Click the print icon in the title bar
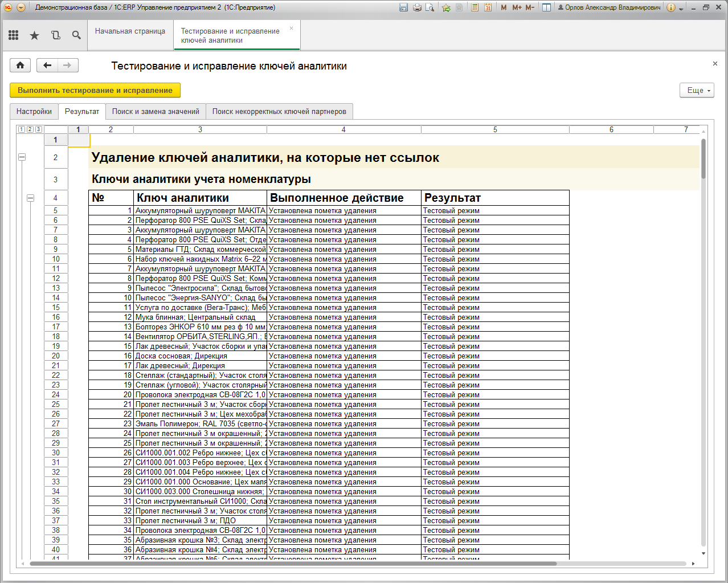The height and width of the screenshot is (583, 728). (417, 7)
